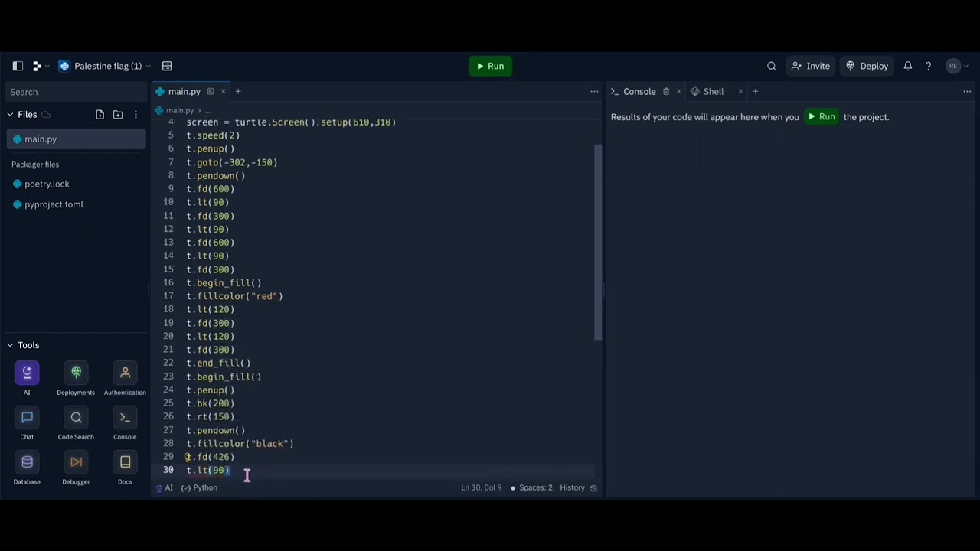This screenshot has height=551, width=980.
Task: Add a new tab in console pane
Action: tap(755, 92)
